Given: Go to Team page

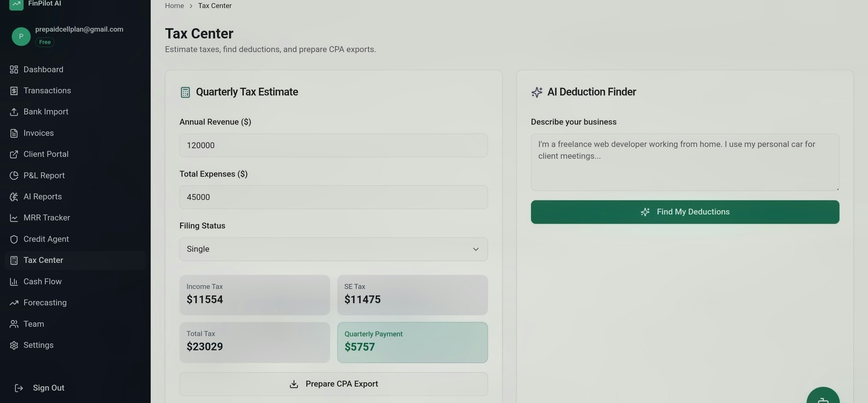Looking at the screenshot, I should (75, 324).
